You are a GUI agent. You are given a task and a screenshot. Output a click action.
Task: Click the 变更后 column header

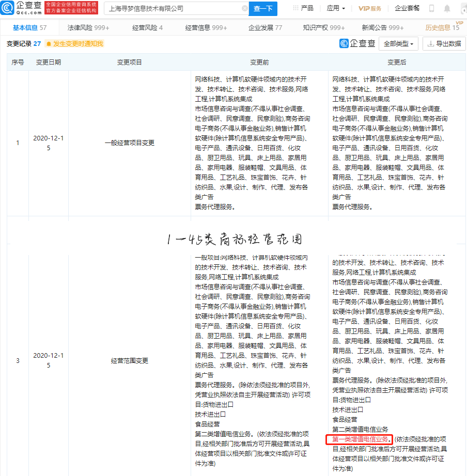[397, 62]
